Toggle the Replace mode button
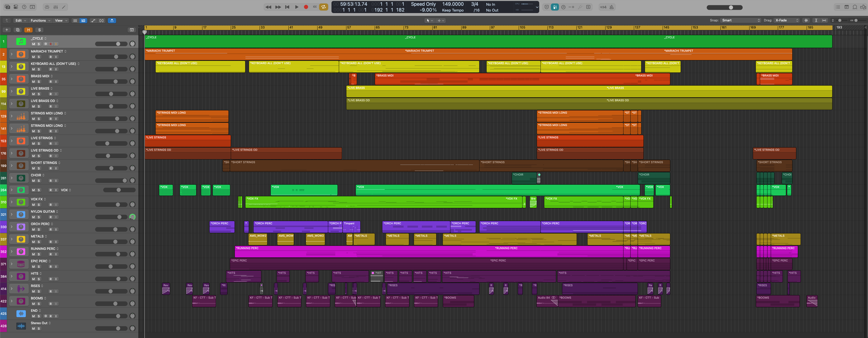Viewport: 868px width, 338px height. [x=547, y=7]
